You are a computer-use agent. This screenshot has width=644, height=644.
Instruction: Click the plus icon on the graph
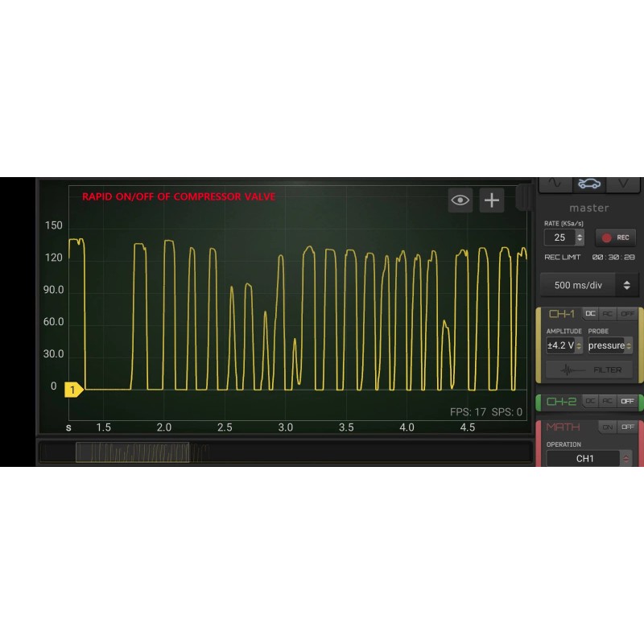tap(492, 200)
